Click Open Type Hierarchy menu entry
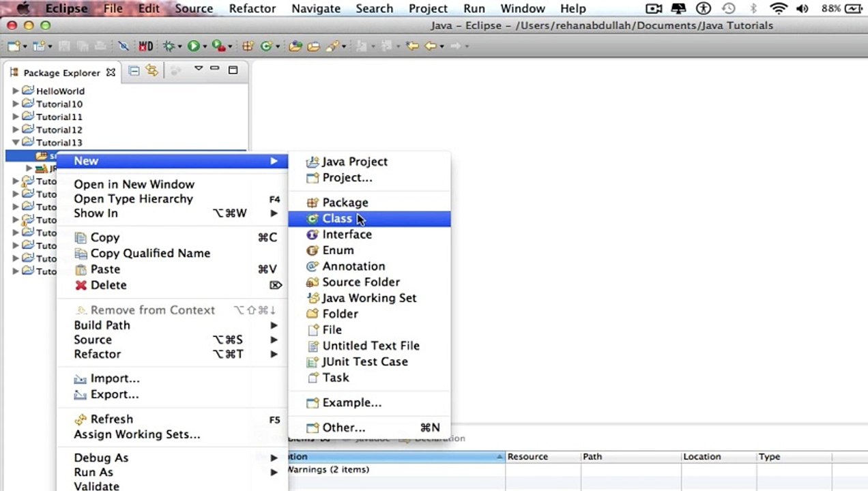The width and height of the screenshot is (868, 491). click(x=172, y=198)
